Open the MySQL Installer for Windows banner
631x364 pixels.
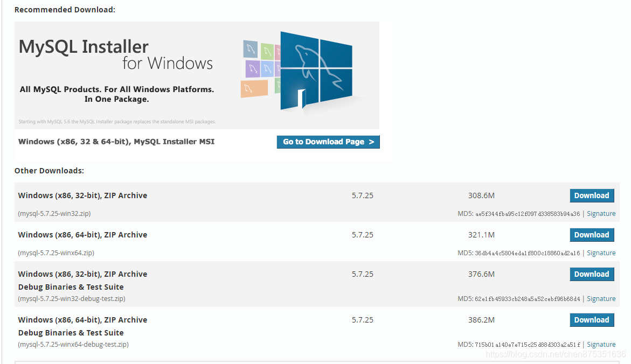pyautogui.click(x=197, y=75)
